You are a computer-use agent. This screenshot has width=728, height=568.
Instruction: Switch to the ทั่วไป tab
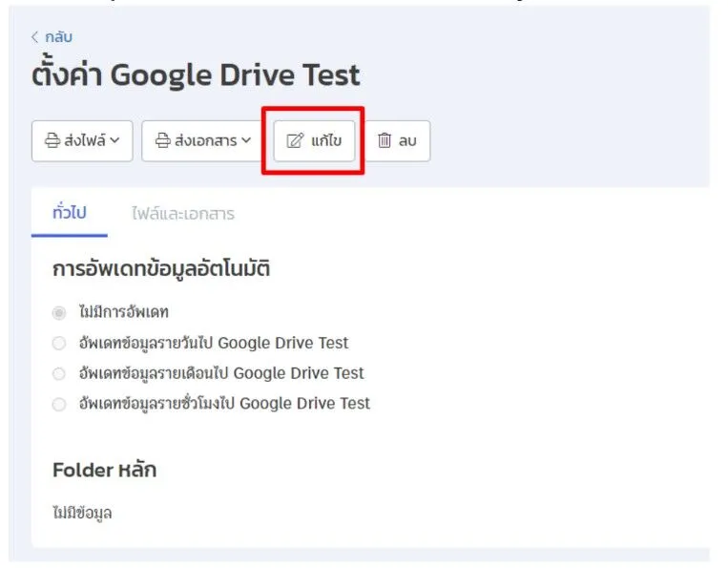click(x=69, y=213)
